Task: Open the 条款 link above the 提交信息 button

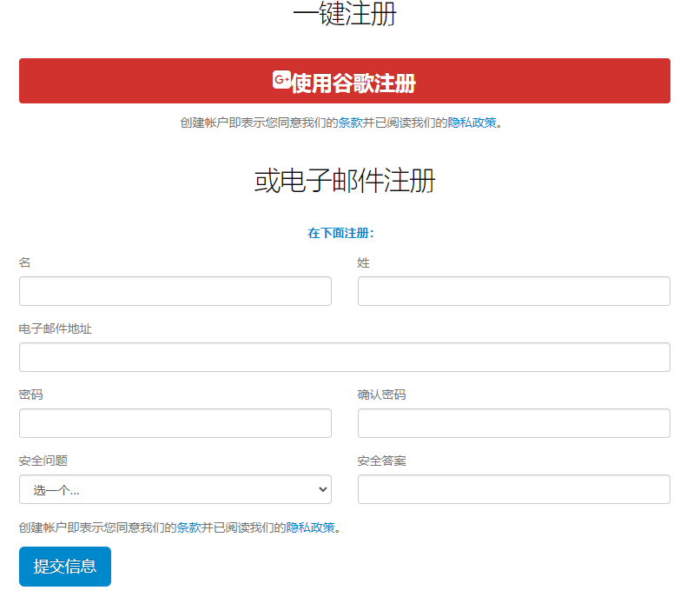Action: click(188, 527)
